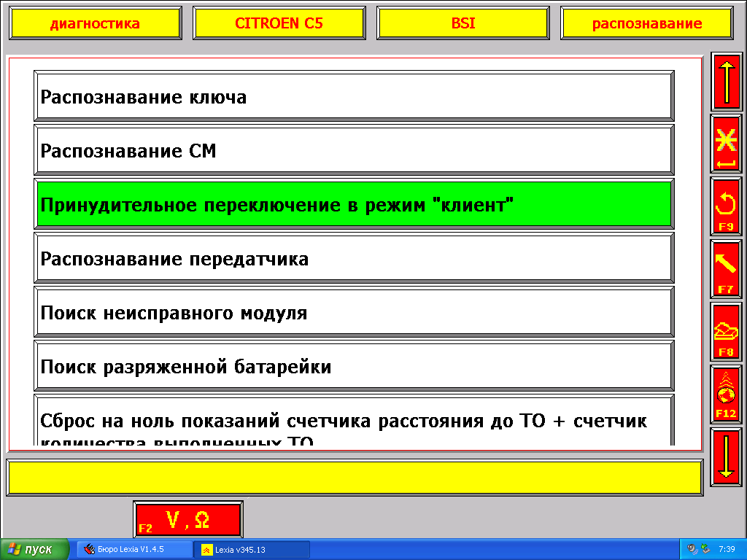Image resolution: width=747 pixels, height=560 pixels.
Task: Open the F2 V, Ω multimeter button
Action: pyautogui.click(x=188, y=520)
